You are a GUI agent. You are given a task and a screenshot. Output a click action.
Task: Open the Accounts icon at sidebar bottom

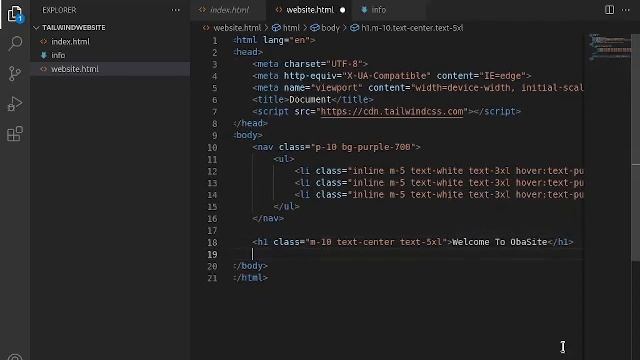(15, 357)
